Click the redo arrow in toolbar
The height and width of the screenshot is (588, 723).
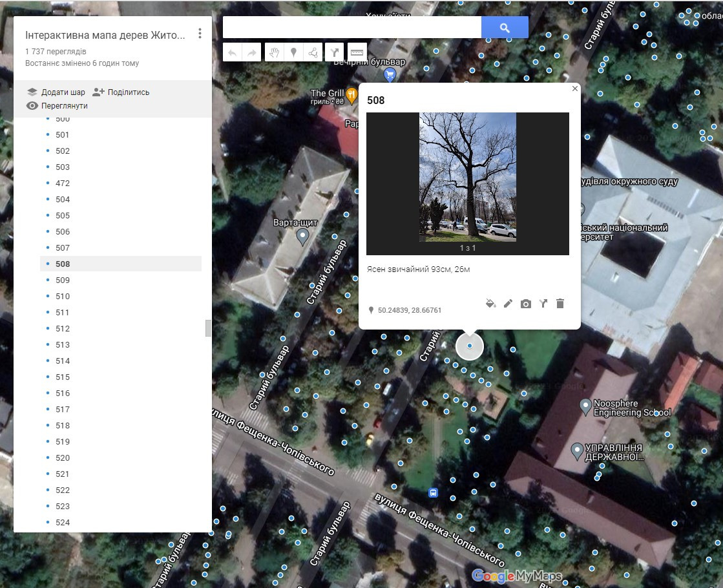[x=252, y=52]
